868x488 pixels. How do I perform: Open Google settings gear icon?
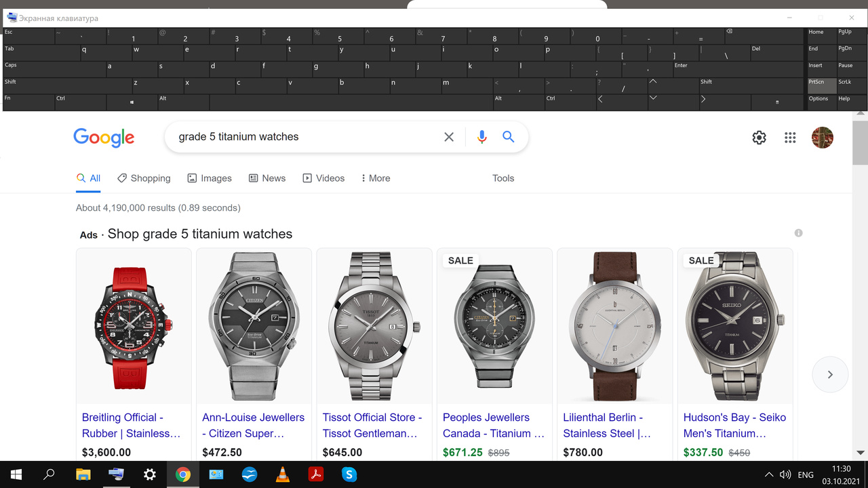759,138
